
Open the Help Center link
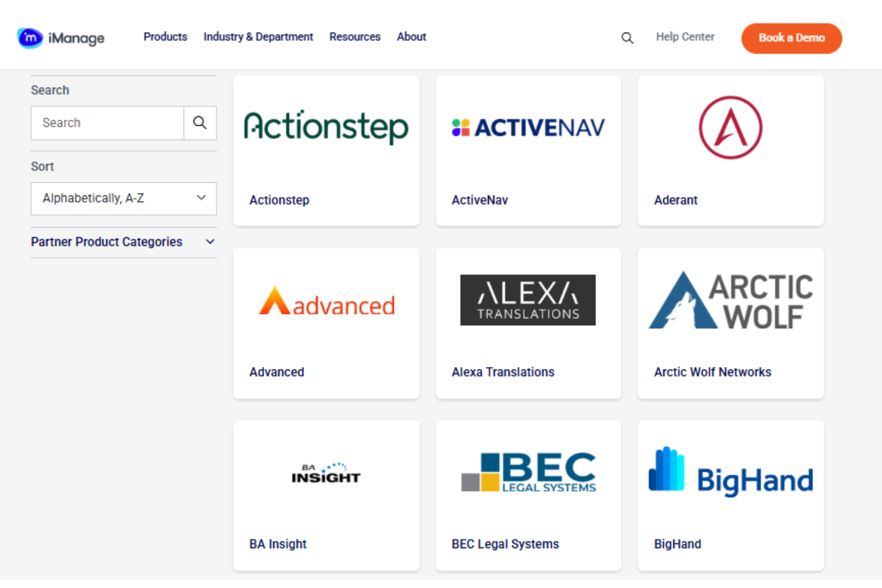[685, 37]
